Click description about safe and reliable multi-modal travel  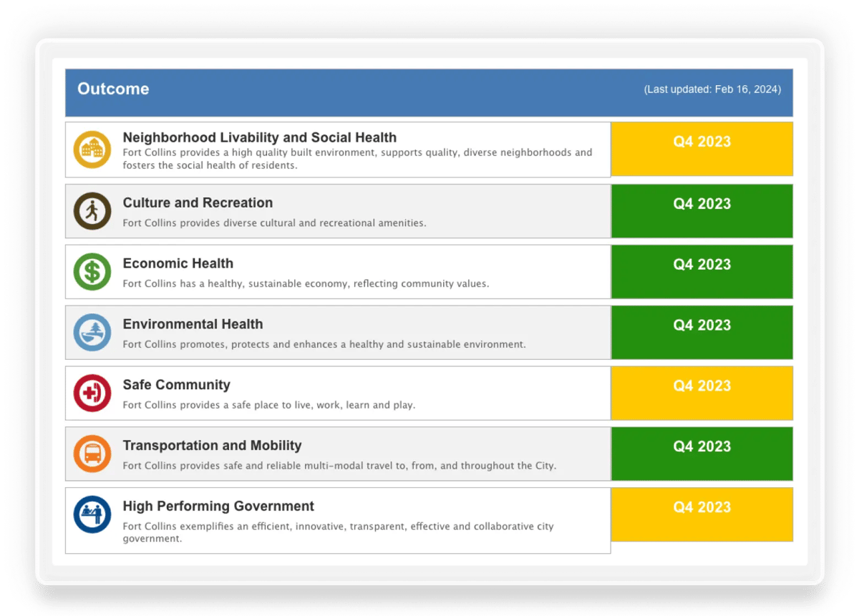coord(339,466)
